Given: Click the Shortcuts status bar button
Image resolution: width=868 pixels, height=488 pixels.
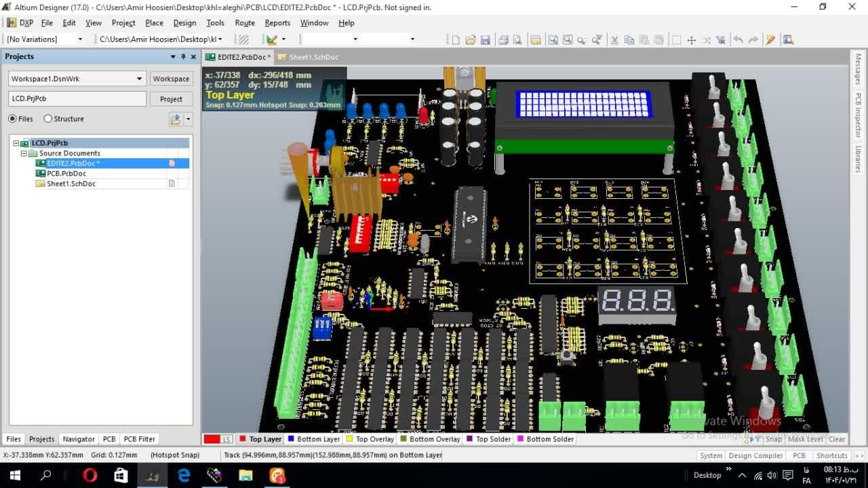Looking at the screenshot, I should [x=831, y=455].
